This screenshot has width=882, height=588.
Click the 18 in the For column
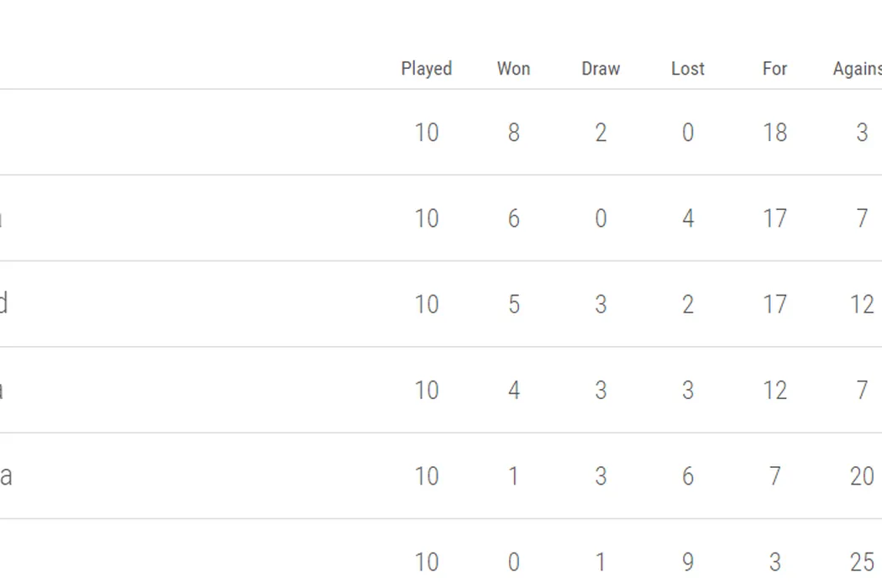(774, 133)
